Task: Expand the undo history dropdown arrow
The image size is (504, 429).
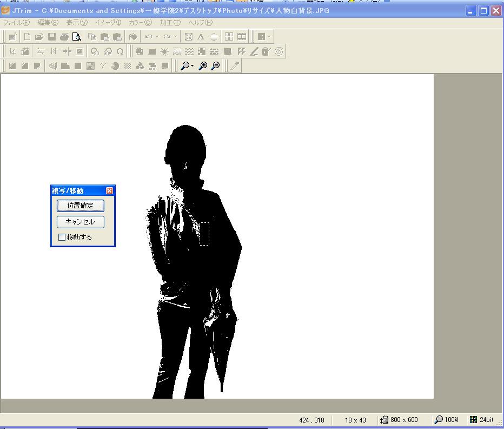Action: pos(157,37)
